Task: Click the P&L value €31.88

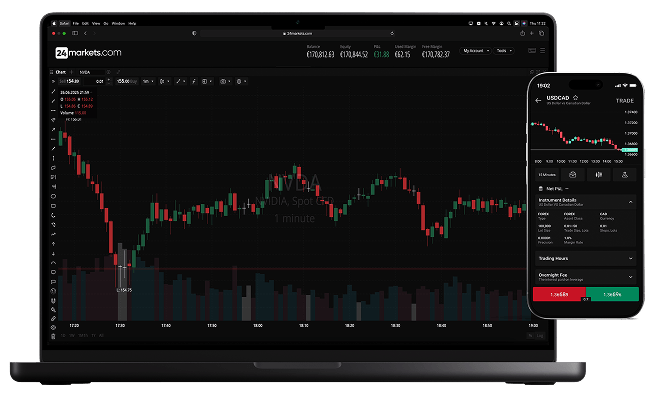Action: tap(381, 54)
